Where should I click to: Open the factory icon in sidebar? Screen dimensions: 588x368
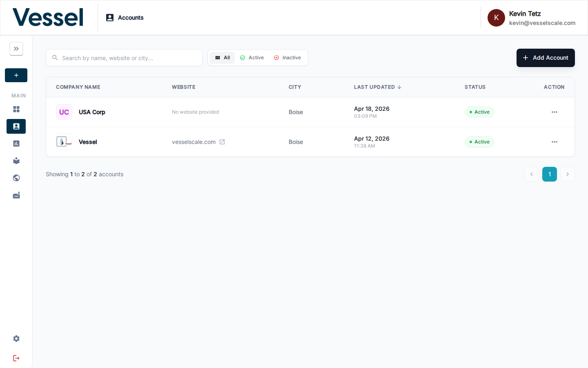(x=16, y=195)
